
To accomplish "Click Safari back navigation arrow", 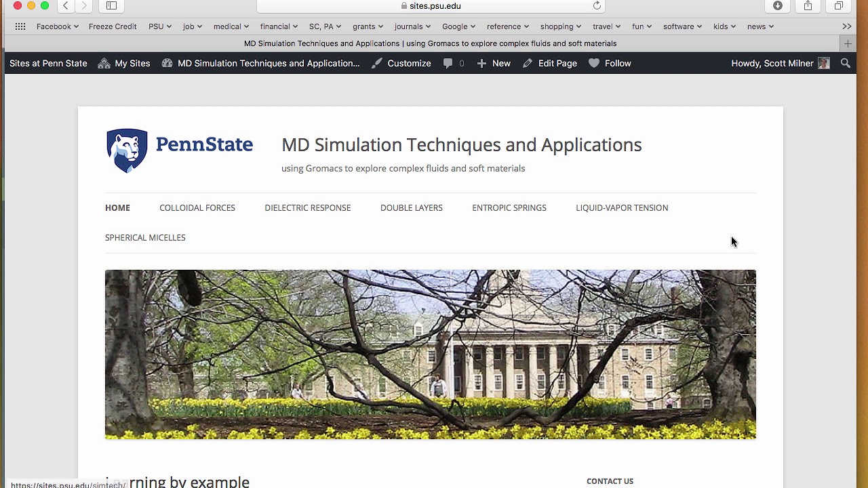I will (x=66, y=6).
